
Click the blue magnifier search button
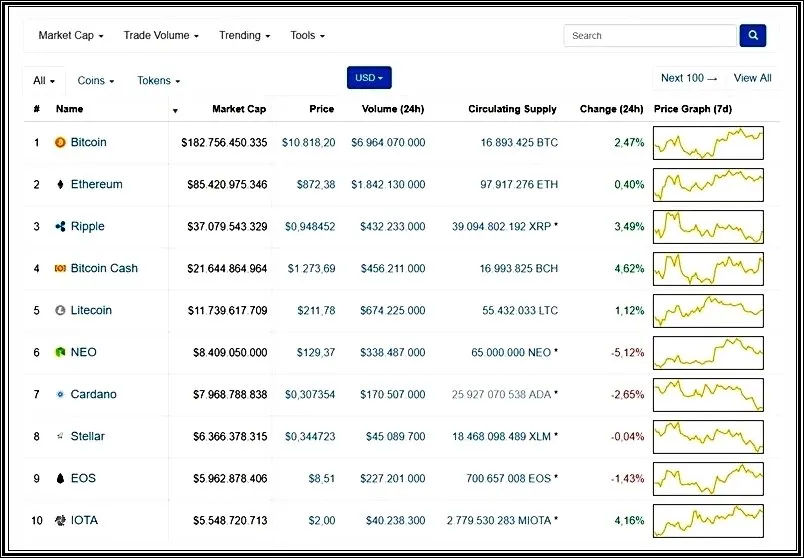(x=753, y=35)
